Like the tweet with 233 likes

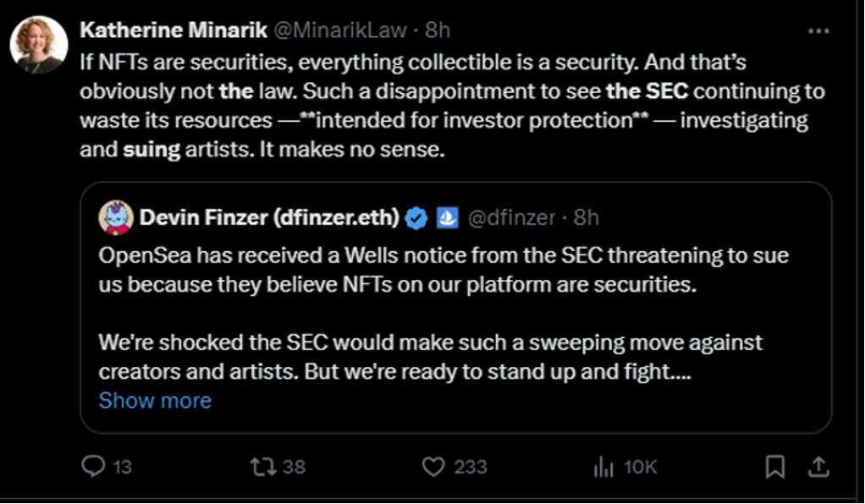[435, 466]
